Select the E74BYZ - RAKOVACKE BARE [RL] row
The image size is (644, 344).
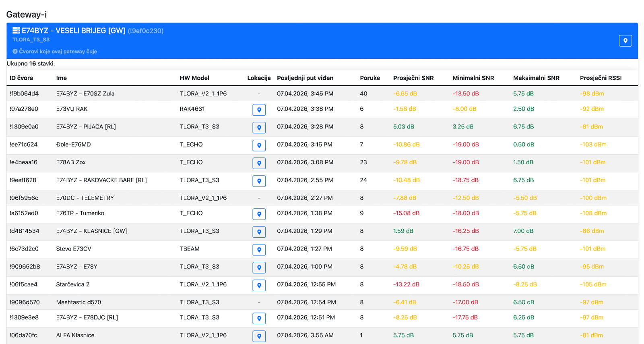101,180
